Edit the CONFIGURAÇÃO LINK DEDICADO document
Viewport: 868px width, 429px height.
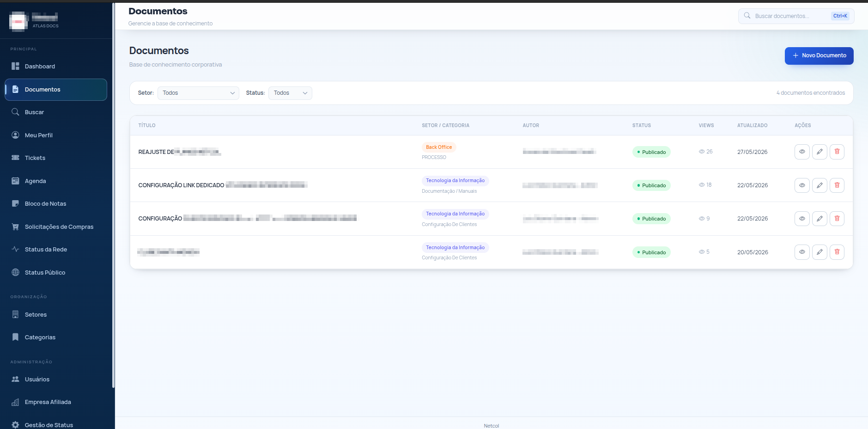[819, 185]
